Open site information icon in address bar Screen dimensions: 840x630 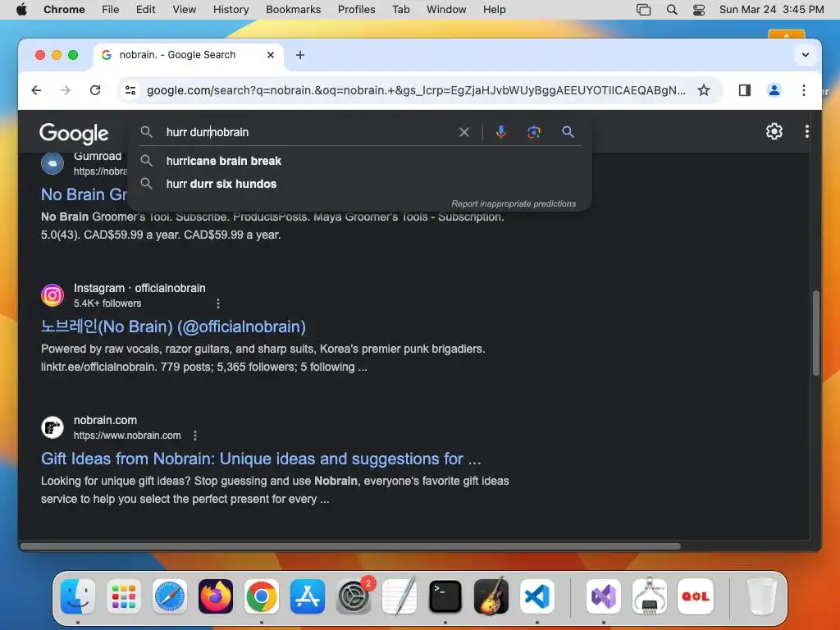tap(130, 90)
